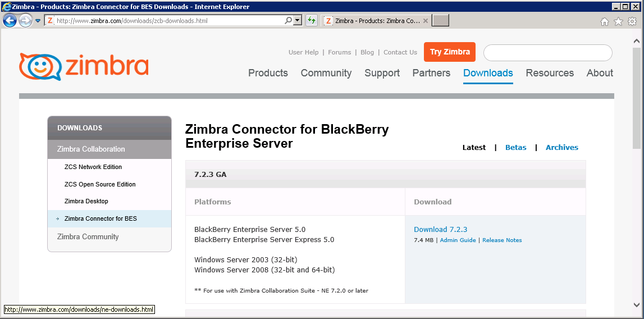Viewport: 644px width, 319px height.
Task: Click the address bar URL field
Action: tap(169, 20)
